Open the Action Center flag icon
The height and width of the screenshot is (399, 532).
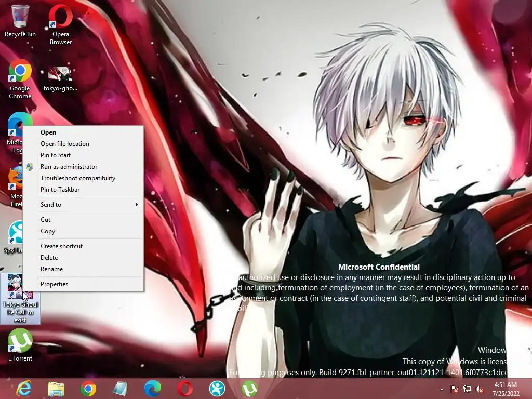click(454, 389)
